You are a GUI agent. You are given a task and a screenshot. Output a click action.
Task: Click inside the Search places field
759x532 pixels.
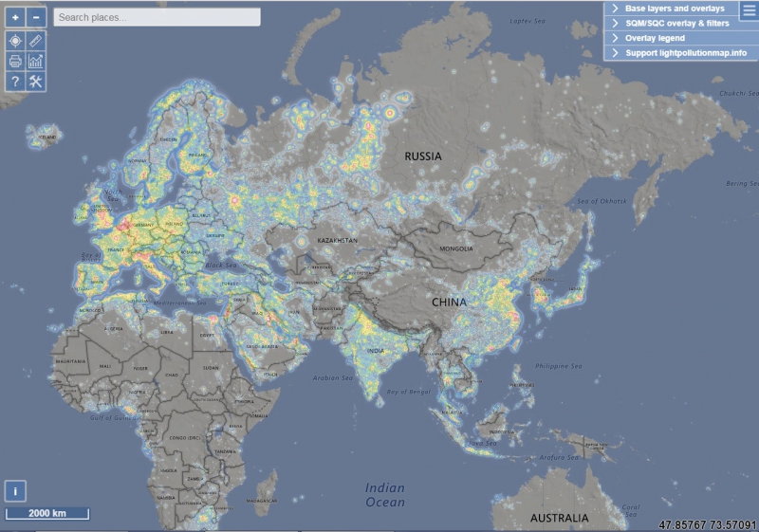click(x=157, y=17)
